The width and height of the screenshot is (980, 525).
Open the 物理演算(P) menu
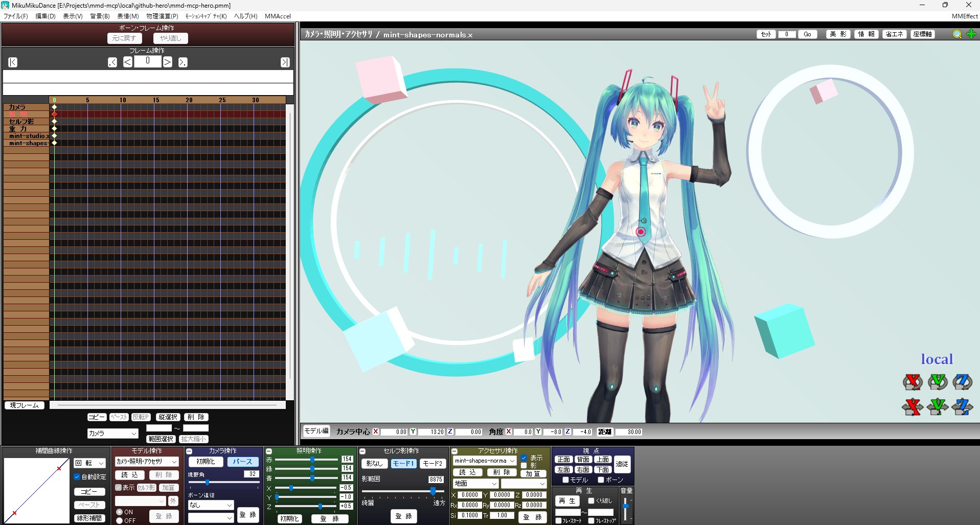click(162, 16)
